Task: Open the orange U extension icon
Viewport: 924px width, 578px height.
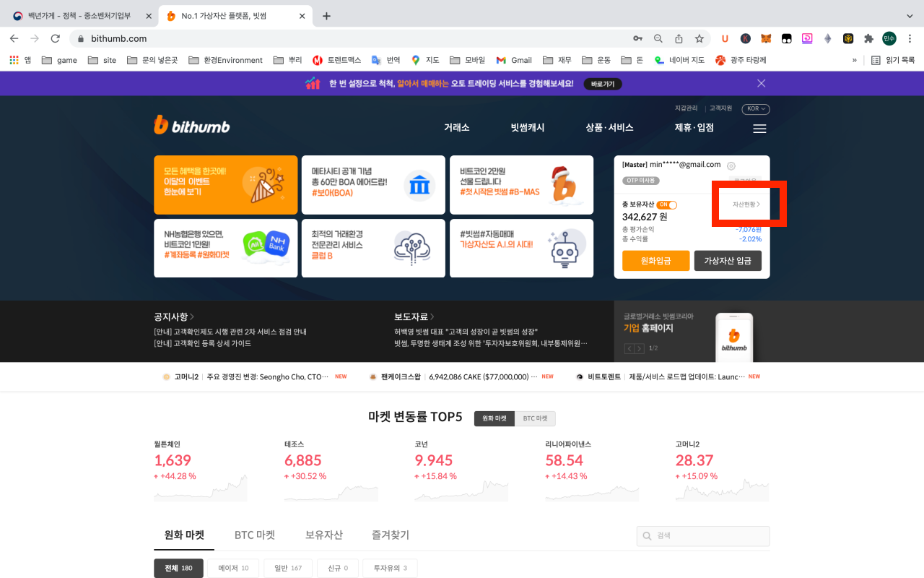Action: (725, 38)
